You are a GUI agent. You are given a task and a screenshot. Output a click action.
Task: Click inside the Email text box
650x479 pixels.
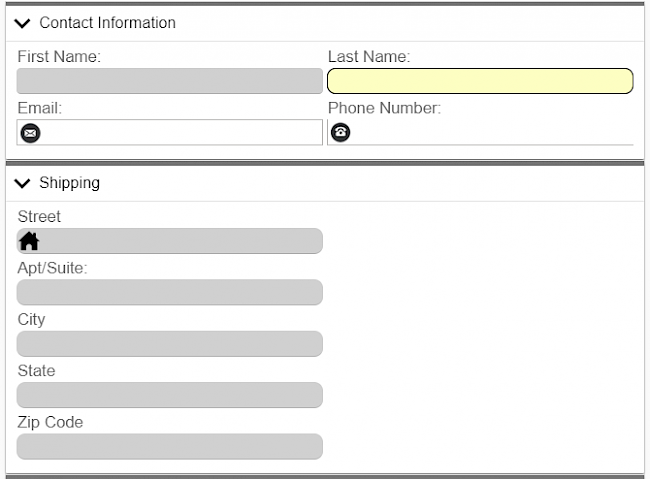point(180,132)
